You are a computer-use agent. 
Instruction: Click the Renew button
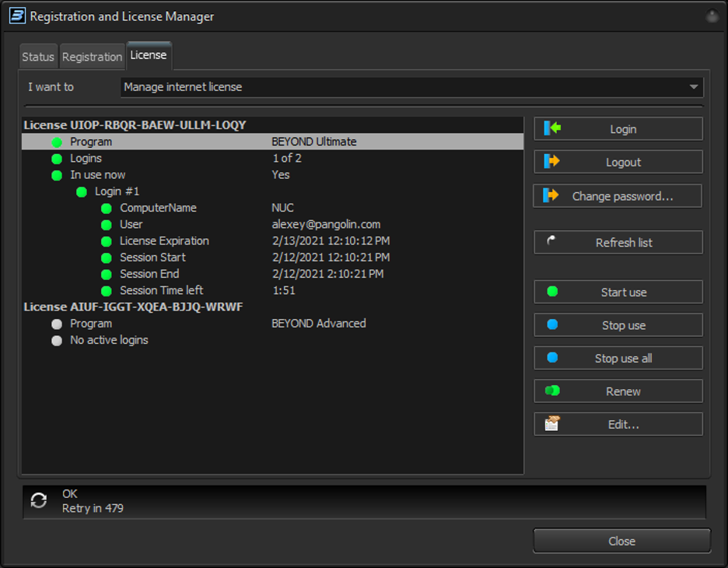(618, 391)
